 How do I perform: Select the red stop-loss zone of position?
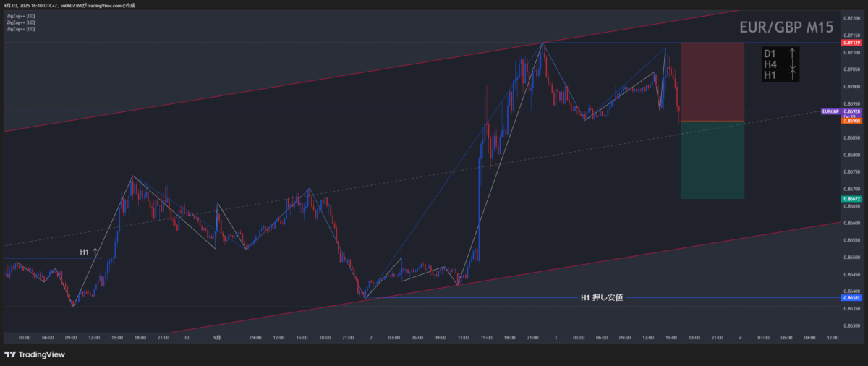click(712, 81)
